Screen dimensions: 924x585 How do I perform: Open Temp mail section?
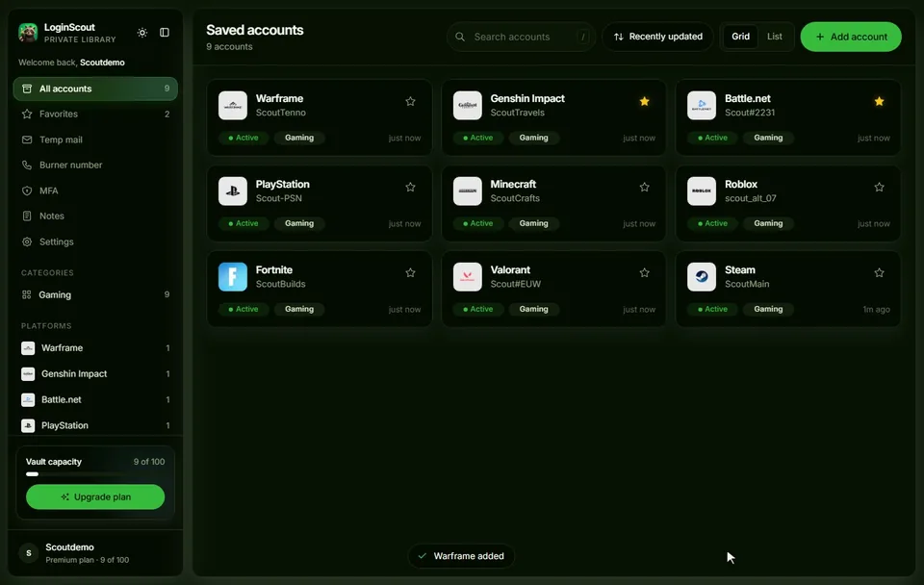pos(95,140)
